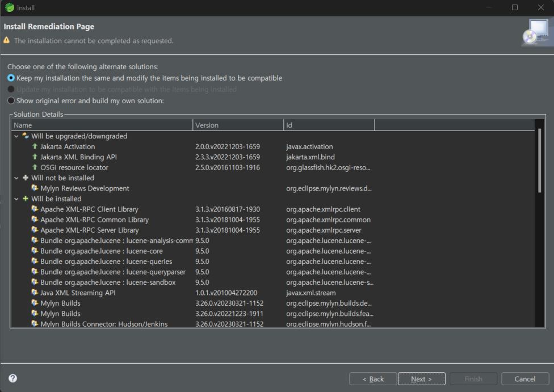The width and height of the screenshot is (554, 392).
Task: Select the Jakarta XML Binding API name
Action: tap(78, 157)
